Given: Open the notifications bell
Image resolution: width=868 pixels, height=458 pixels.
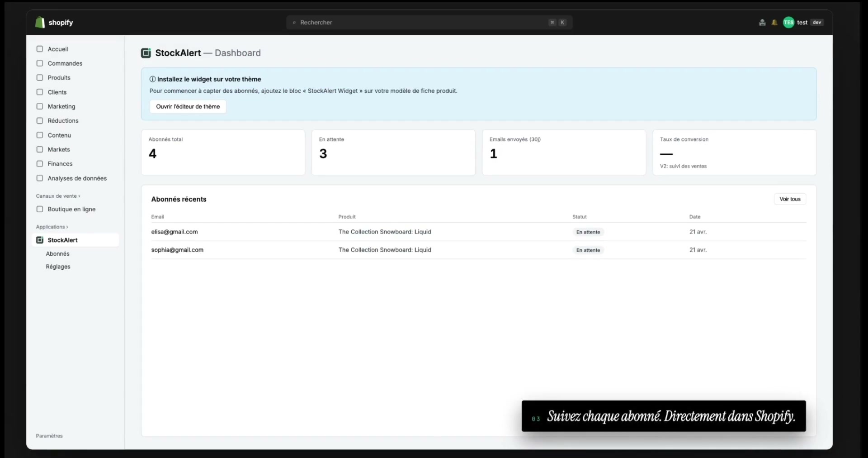Looking at the screenshot, I should [774, 22].
